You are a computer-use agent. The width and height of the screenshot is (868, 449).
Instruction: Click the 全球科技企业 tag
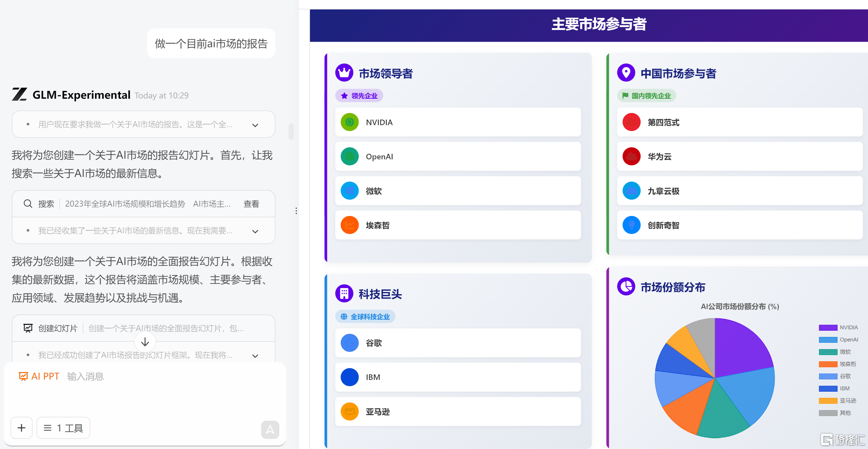click(365, 316)
